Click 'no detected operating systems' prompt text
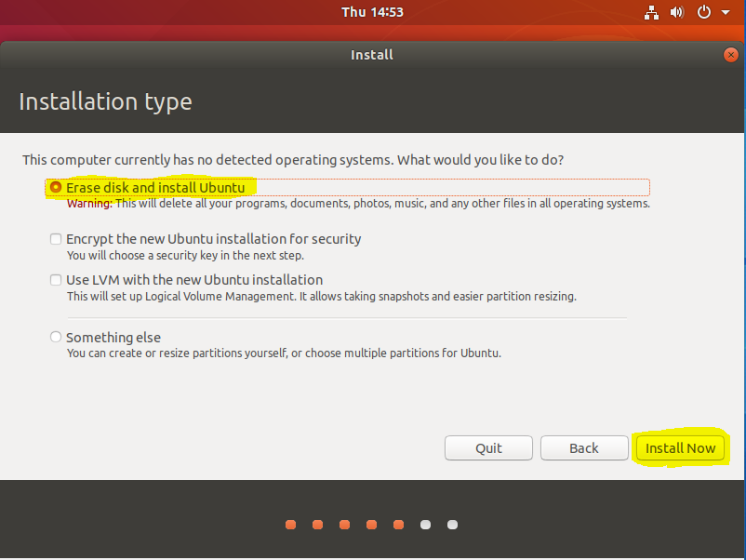Viewport: 746px width, 560px height. (x=293, y=160)
